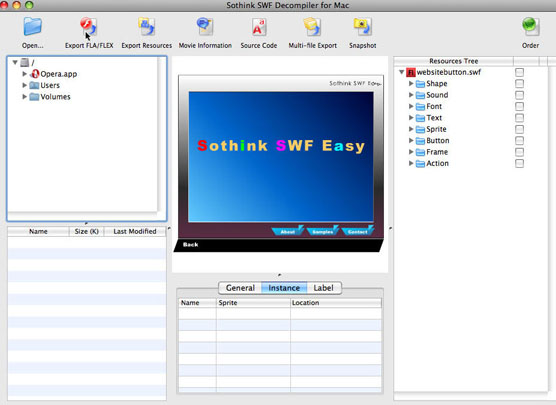Launch Multi-file Export from the toolbar
556x405 pixels.
pyautogui.click(x=312, y=27)
